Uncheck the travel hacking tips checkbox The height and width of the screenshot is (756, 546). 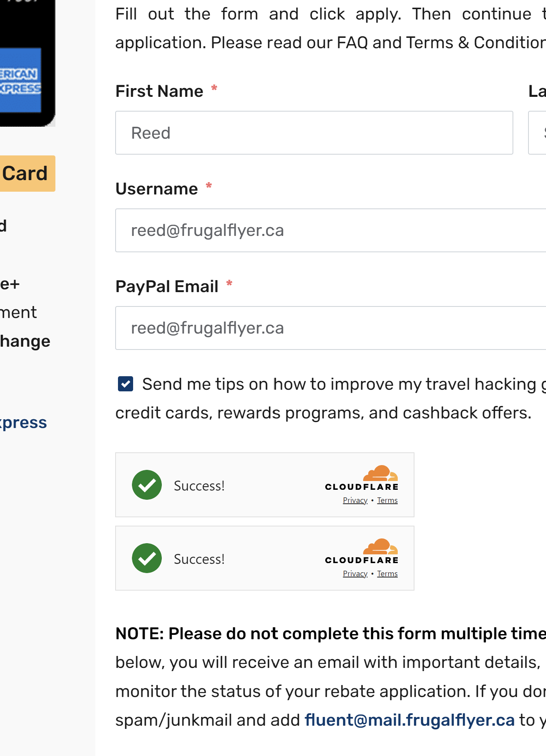(126, 384)
